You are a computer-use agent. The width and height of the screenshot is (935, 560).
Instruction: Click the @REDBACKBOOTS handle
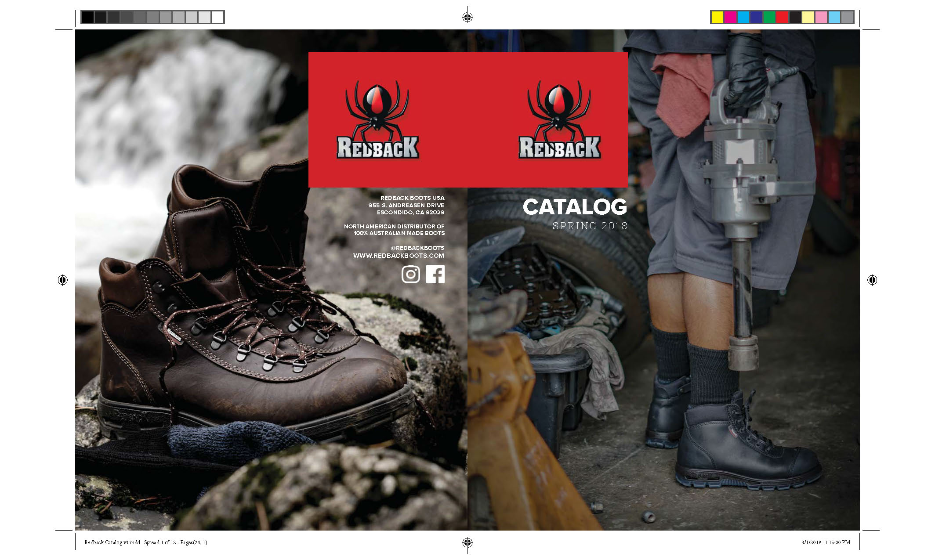[x=417, y=248]
